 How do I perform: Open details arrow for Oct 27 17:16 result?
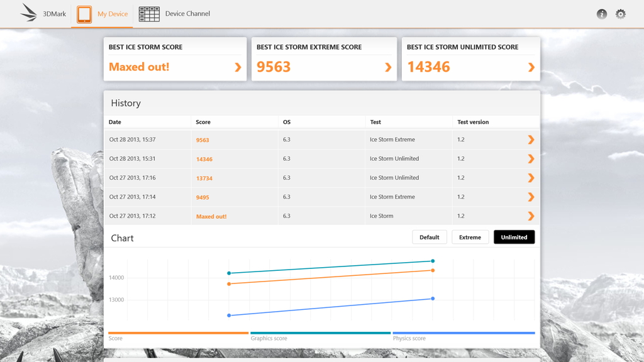[x=531, y=178]
